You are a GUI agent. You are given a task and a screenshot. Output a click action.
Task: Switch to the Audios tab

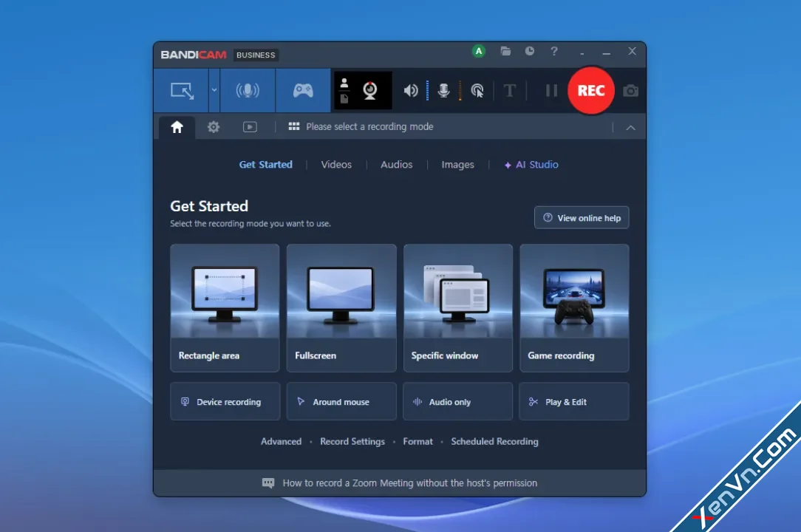click(396, 165)
